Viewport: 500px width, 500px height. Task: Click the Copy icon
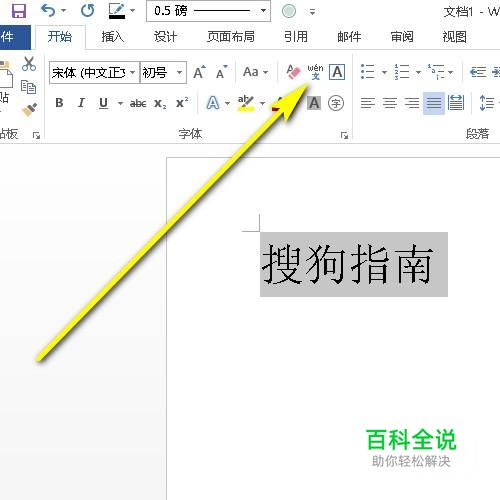click(x=28, y=87)
